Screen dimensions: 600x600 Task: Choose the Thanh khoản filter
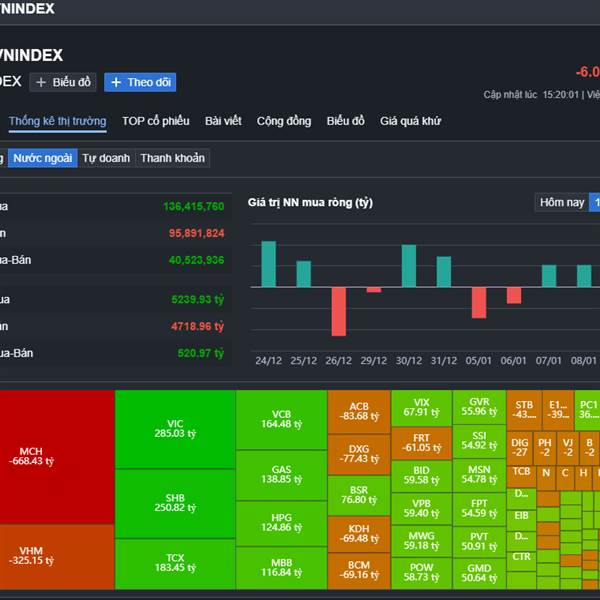[x=172, y=158]
